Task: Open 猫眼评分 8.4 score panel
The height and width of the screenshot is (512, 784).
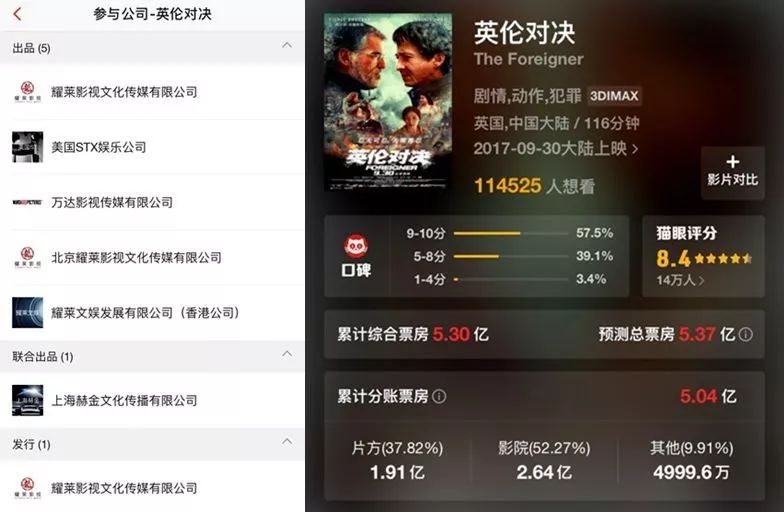Action: coord(703,256)
